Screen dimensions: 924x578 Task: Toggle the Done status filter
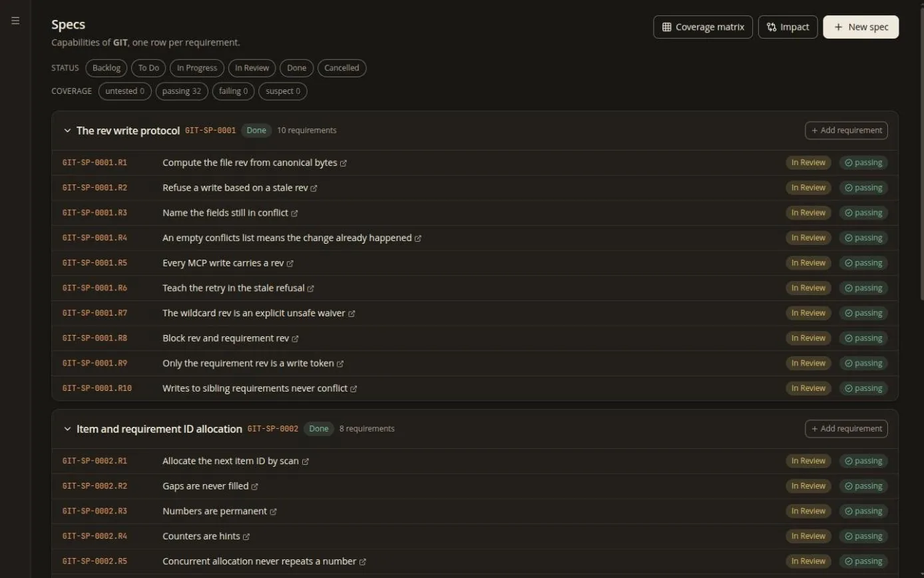(297, 68)
